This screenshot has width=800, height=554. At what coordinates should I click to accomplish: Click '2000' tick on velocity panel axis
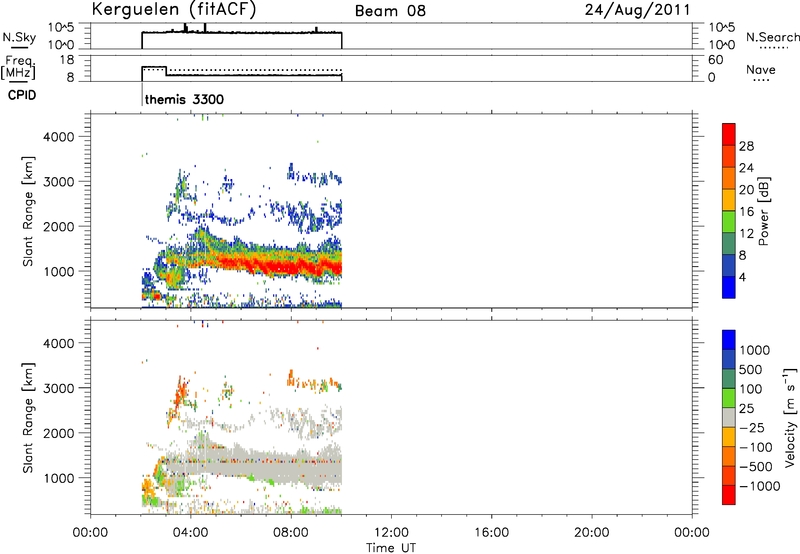[59, 433]
